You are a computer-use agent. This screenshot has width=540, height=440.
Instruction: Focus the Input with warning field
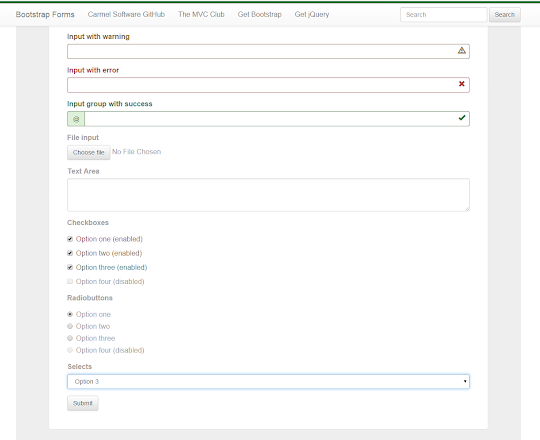click(268, 51)
